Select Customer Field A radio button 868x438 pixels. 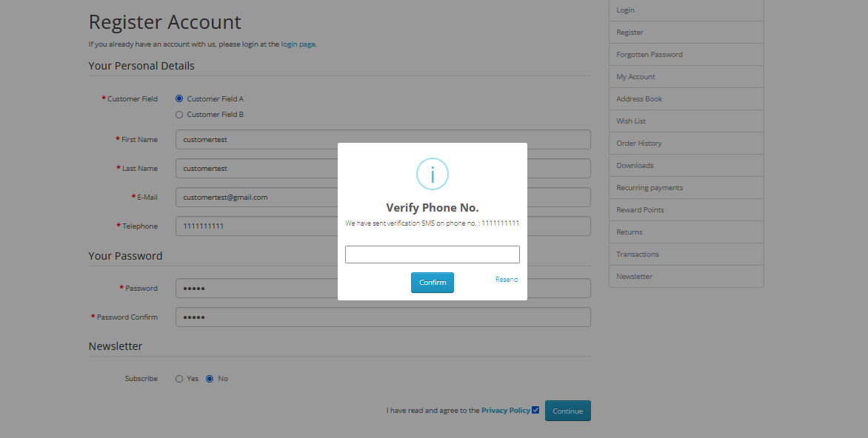178,98
